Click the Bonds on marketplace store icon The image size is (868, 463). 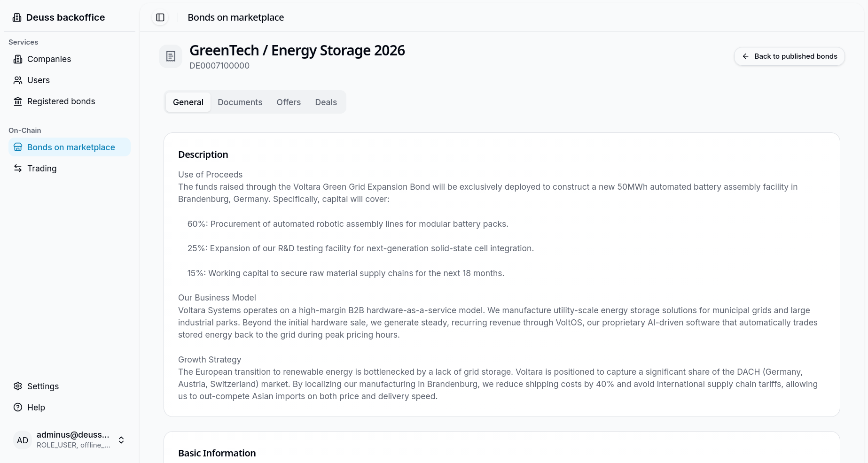pos(18,147)
